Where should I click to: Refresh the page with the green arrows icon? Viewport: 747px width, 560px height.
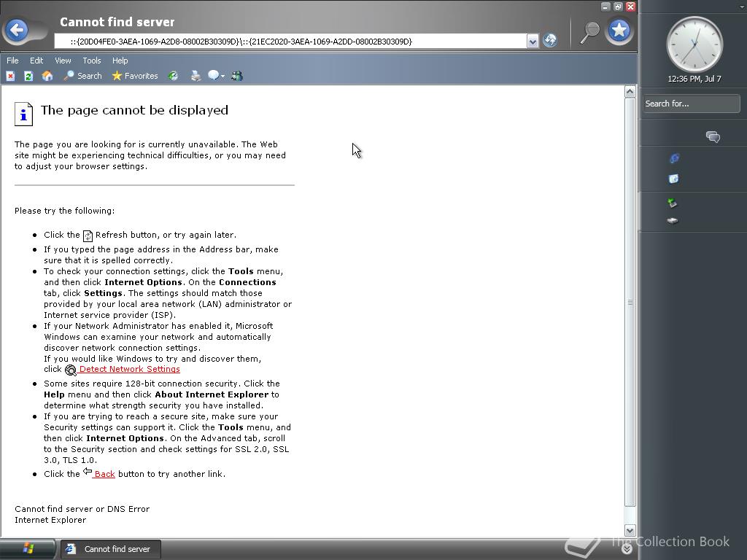point(28,76)
